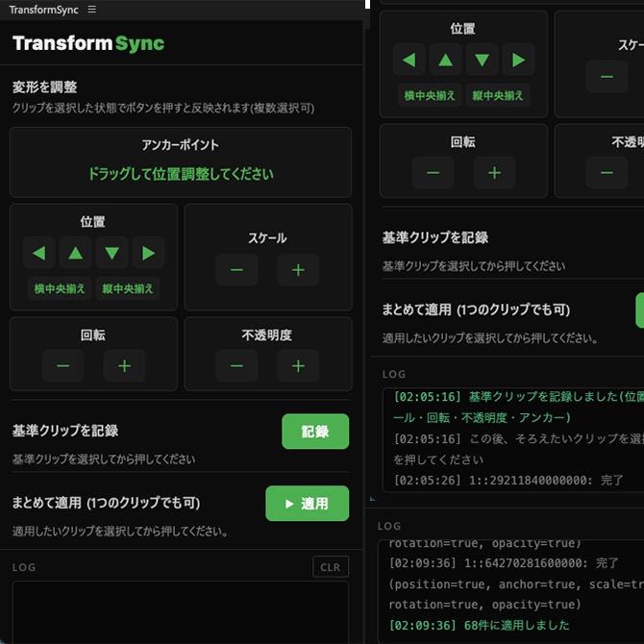The image size is (644, 644).
Task: Click まとめて適用 heading in the cropped second panel
Action: coord(476,310)
